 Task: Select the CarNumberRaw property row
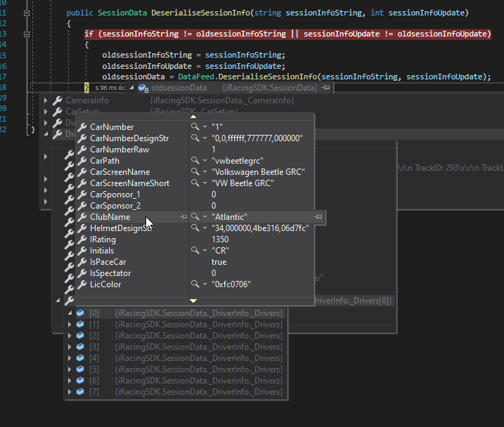(195, 150)
